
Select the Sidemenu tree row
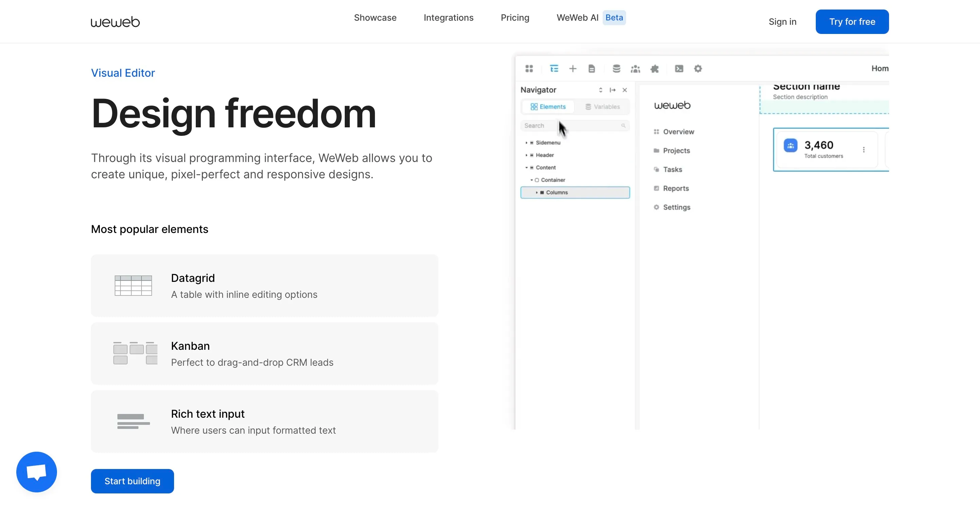[575, 143]
